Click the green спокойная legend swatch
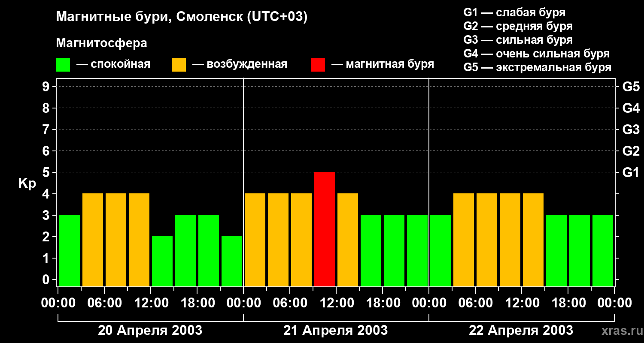 coord(63,65)
